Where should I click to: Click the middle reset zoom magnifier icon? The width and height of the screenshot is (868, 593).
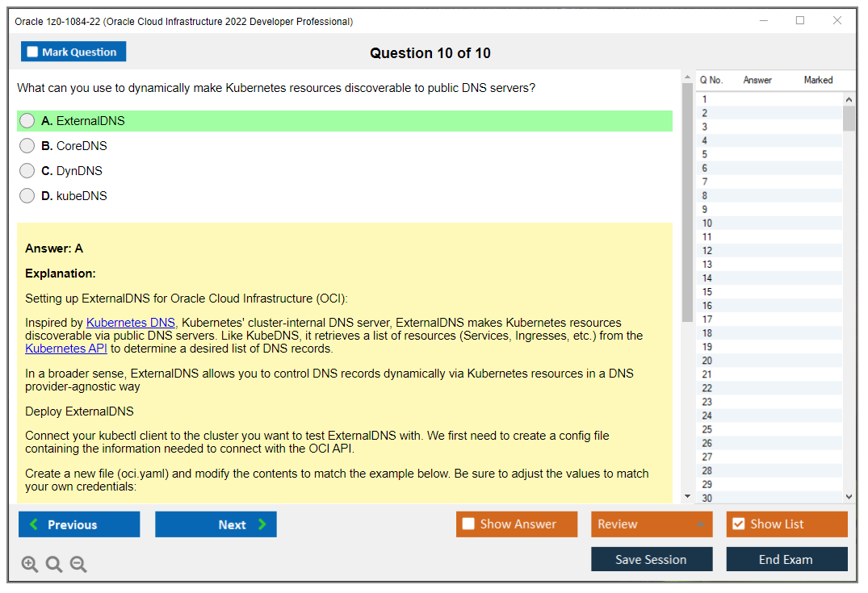(x=54, y=564)
